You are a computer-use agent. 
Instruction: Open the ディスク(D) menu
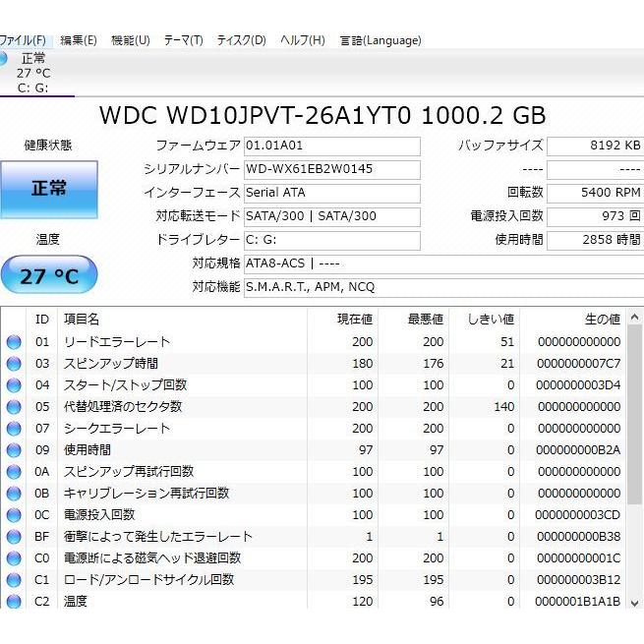[x=242, y=40]
